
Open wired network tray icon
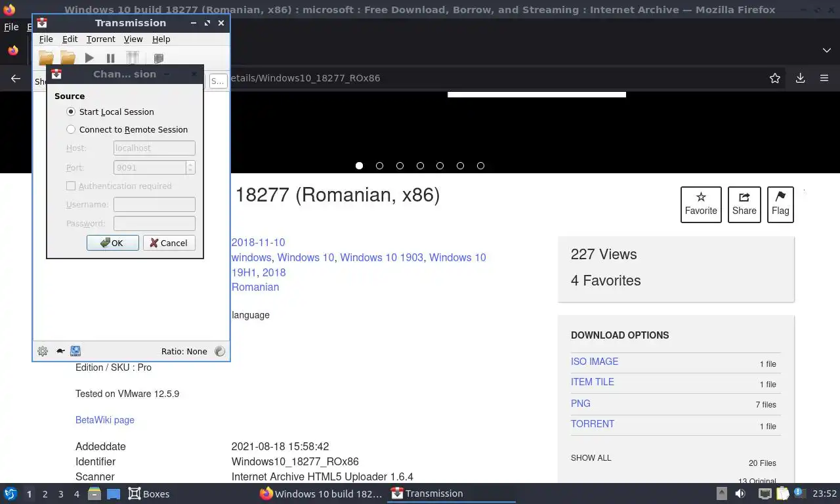coord(765,493)
